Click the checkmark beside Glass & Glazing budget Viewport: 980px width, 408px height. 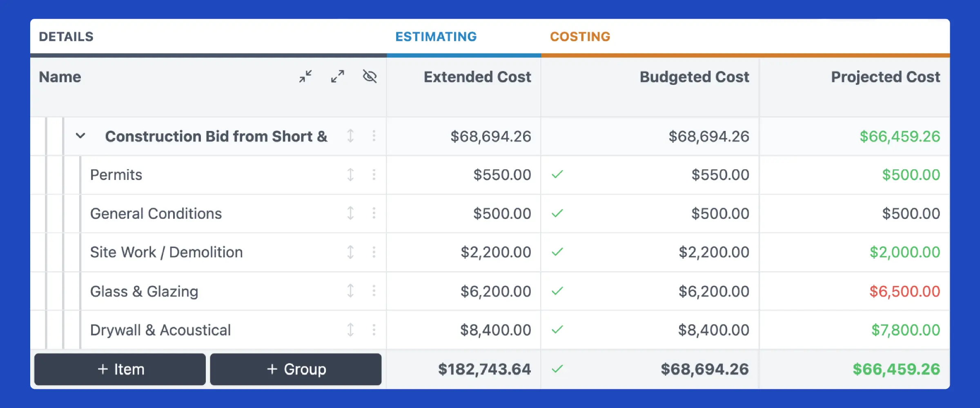pos(557,291)
